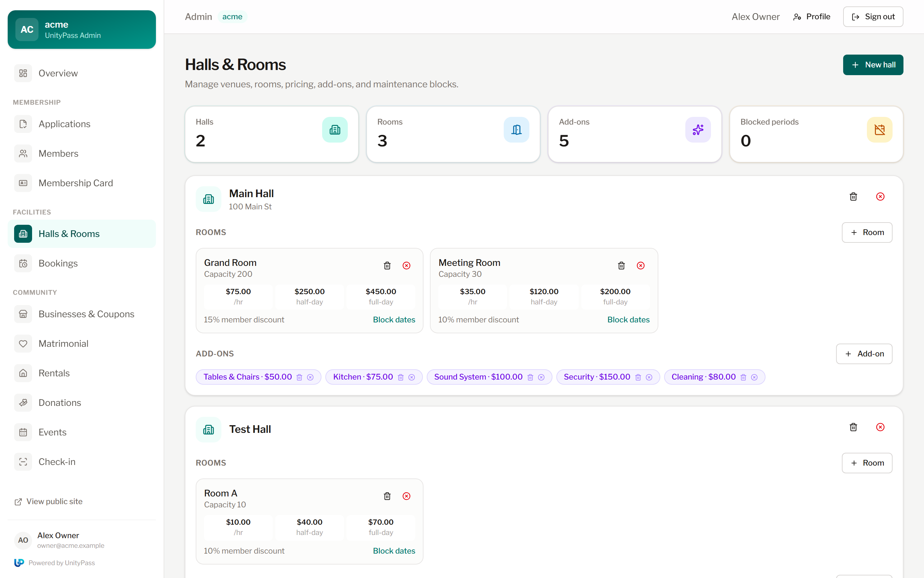Click the trash icon for Room A

[387, 496]
